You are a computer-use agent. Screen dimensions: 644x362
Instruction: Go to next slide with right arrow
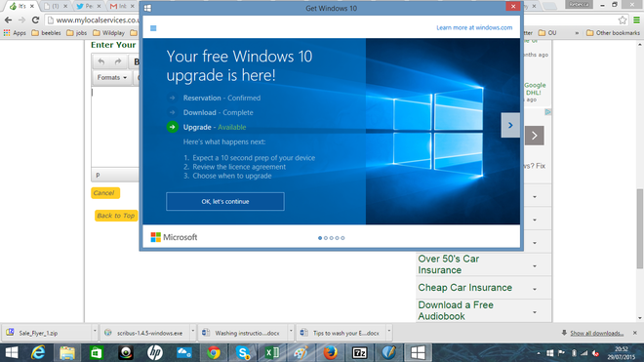[x=510, y=125]
